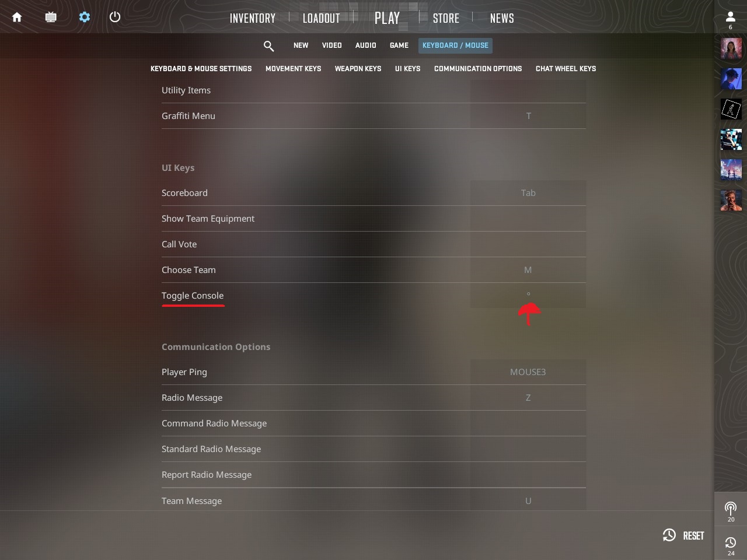
Task: Click the settings gear icon
Action: click(85, 17)
